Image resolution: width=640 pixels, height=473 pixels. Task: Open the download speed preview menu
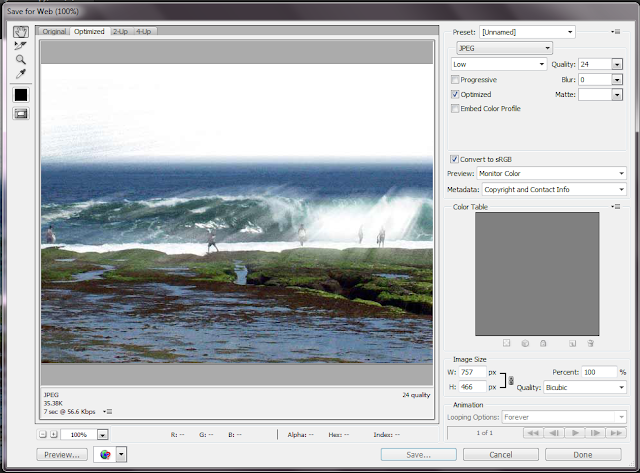pos(108,411)
